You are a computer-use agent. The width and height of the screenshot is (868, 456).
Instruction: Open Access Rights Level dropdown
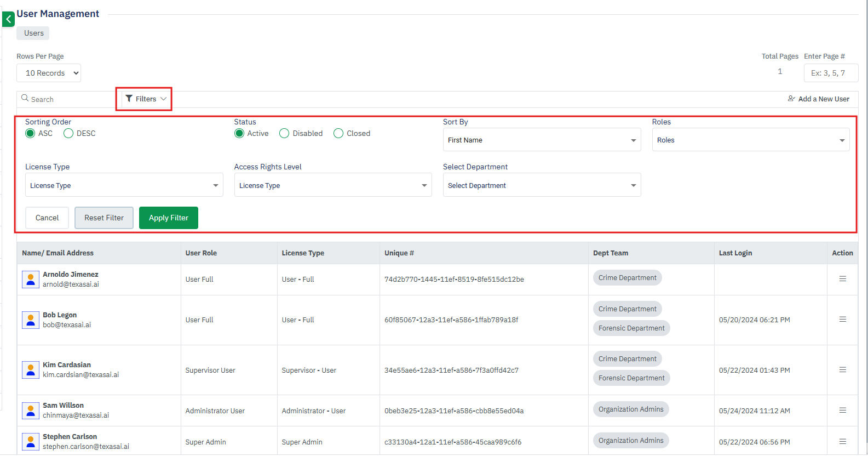tap(333, 185)
